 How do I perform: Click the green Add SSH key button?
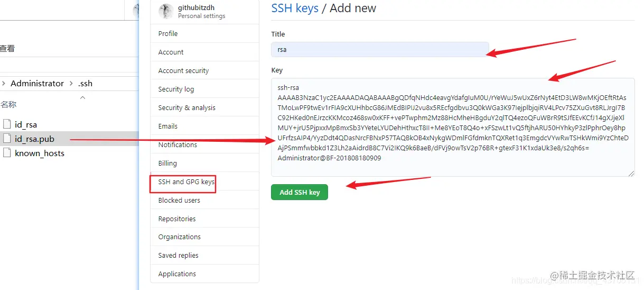pyautogui.click(x=300, y=192)
